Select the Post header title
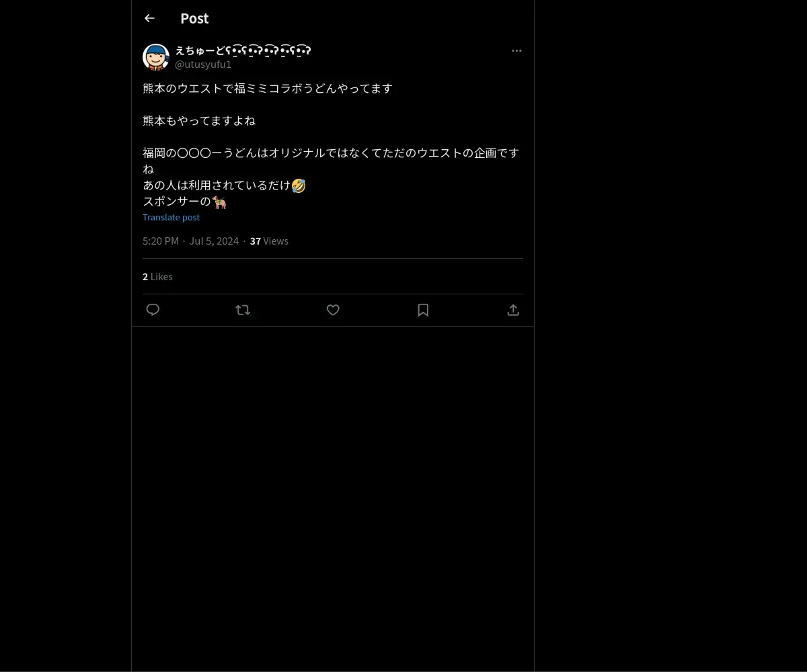 [194, 18]
